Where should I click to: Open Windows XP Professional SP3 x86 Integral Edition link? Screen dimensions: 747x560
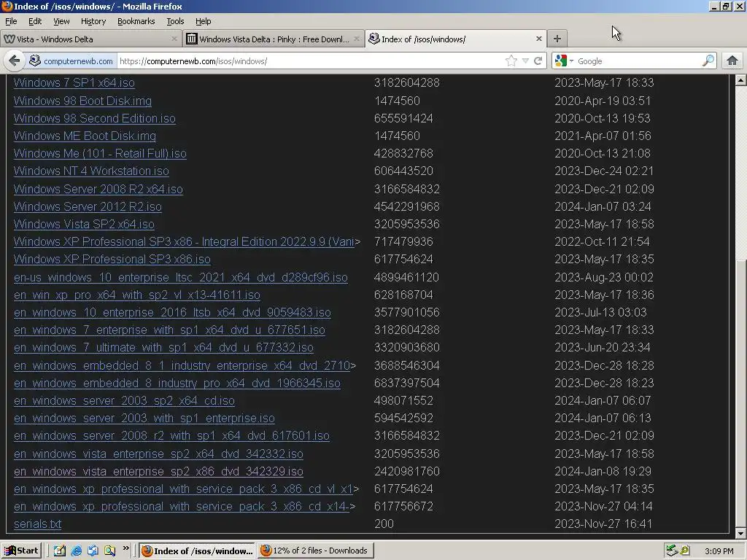click(x=185, y=242)
